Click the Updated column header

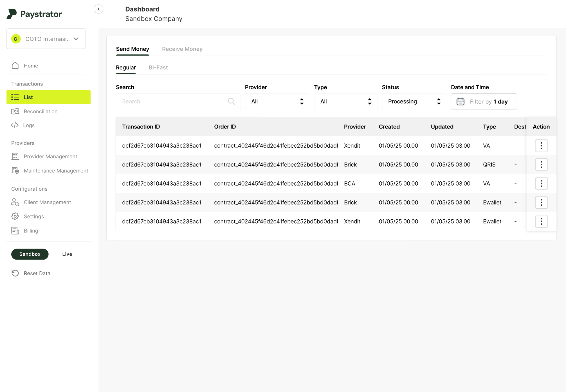442,127
